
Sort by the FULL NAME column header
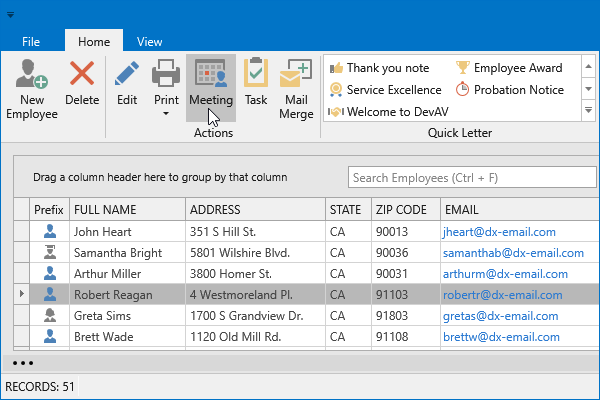(127, 210)
